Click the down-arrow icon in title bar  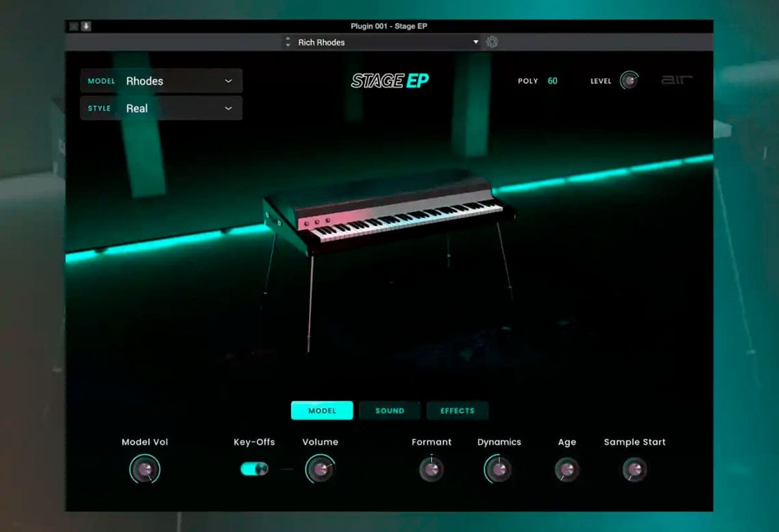coord(86,27)
